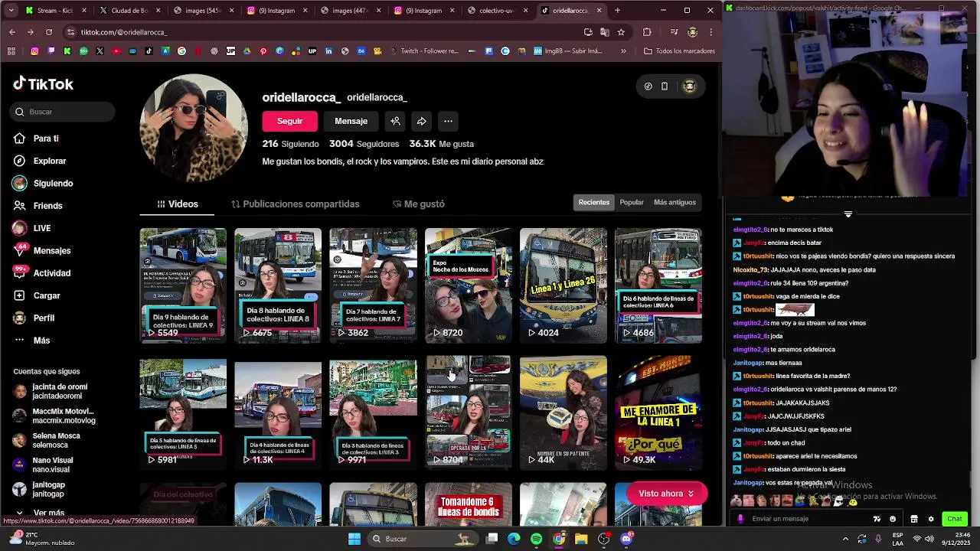
Task: Open Discord from Windows taskbar
Action: (626, 539)
